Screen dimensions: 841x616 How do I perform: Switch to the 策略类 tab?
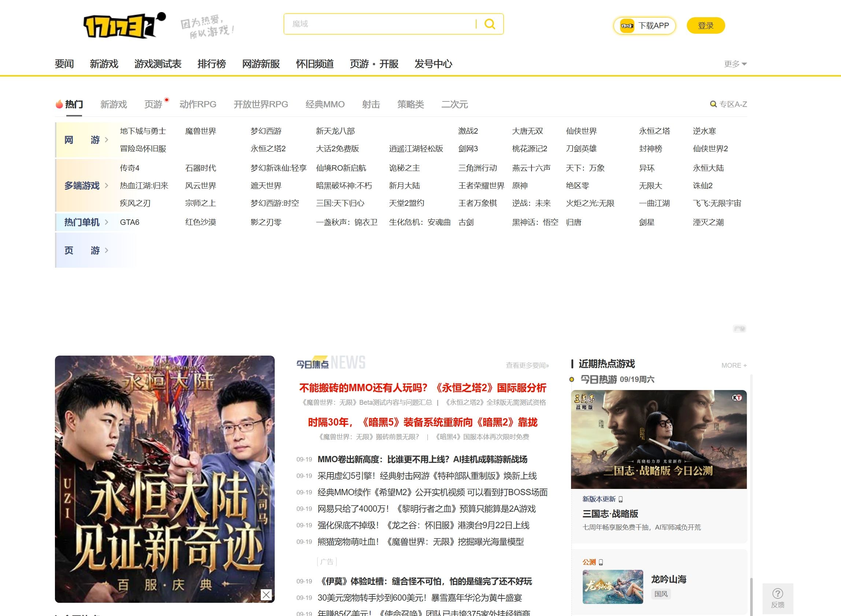[x=411, y=104]
